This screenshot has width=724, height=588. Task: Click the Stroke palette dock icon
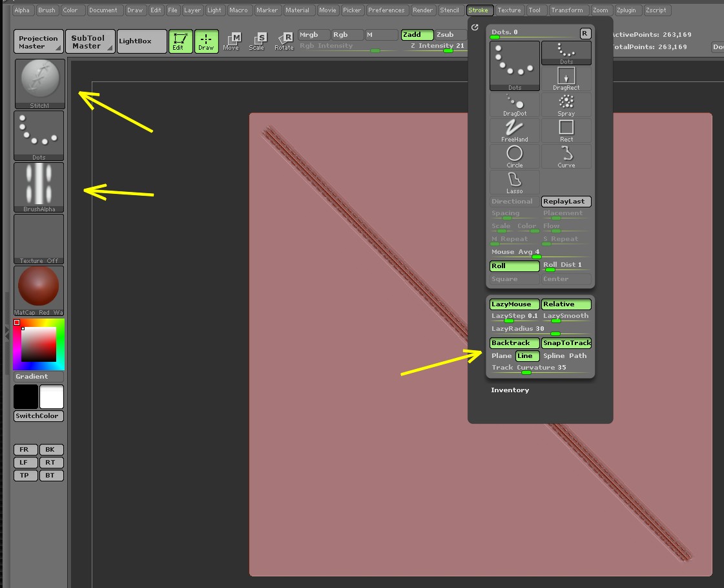click(x=475, y=28)
